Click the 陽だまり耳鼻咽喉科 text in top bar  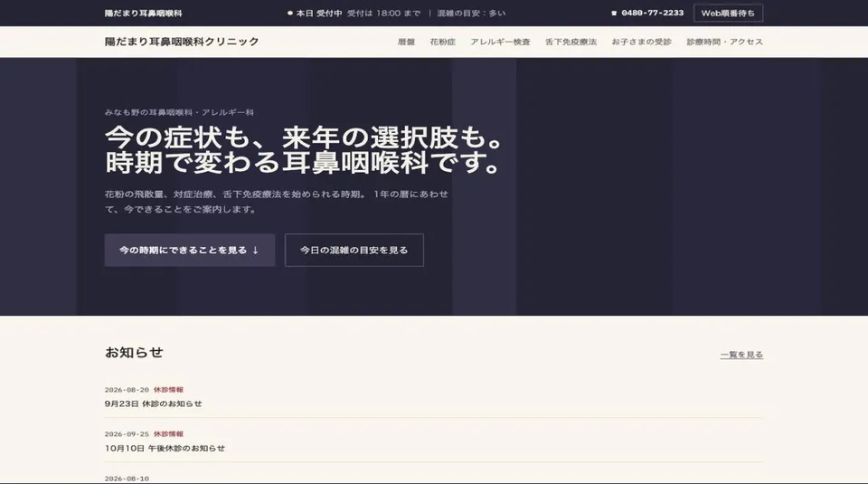[143, 14]
